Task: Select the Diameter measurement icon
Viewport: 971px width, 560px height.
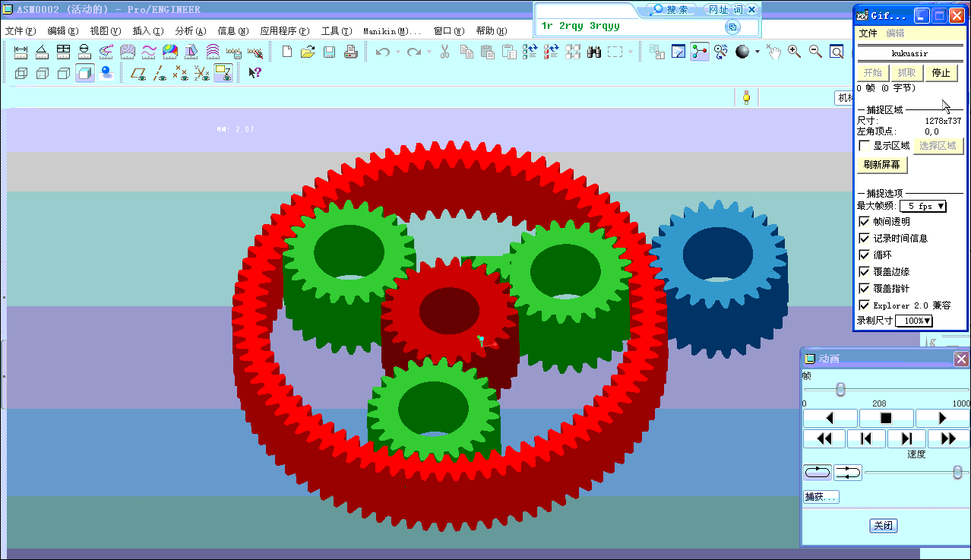Action: tap(84, 52)
